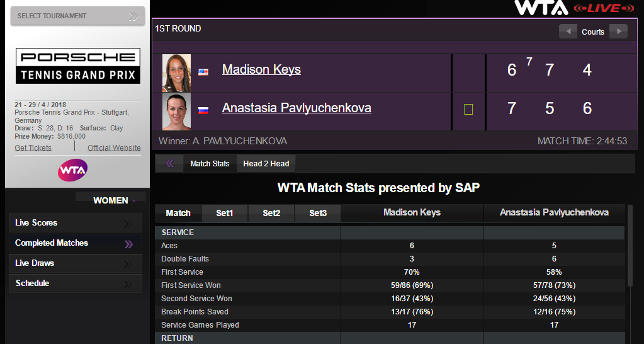Click the previous court arrow
Viewport: 644px width, 344px height.
[x=568, y=32]
